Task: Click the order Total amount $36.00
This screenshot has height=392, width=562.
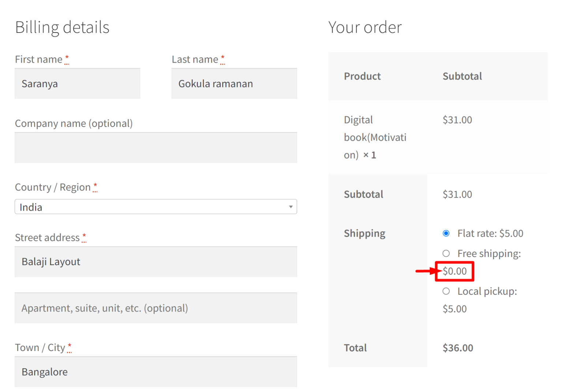Action: [x=457, y=348]
